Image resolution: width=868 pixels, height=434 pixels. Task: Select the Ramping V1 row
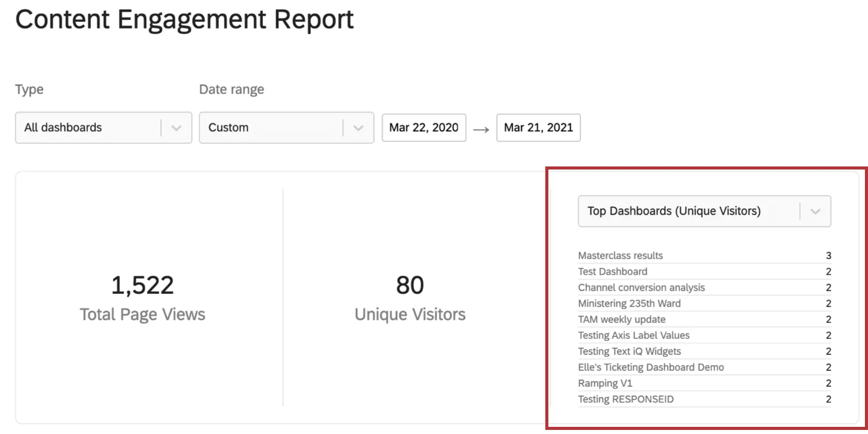coord(705,383)
